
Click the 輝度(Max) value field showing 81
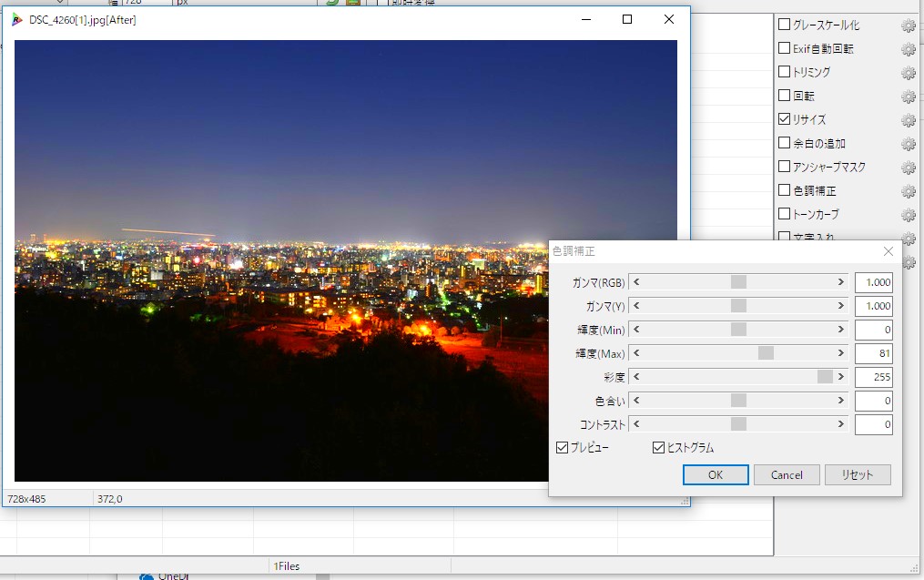click(x=873, y=352)
